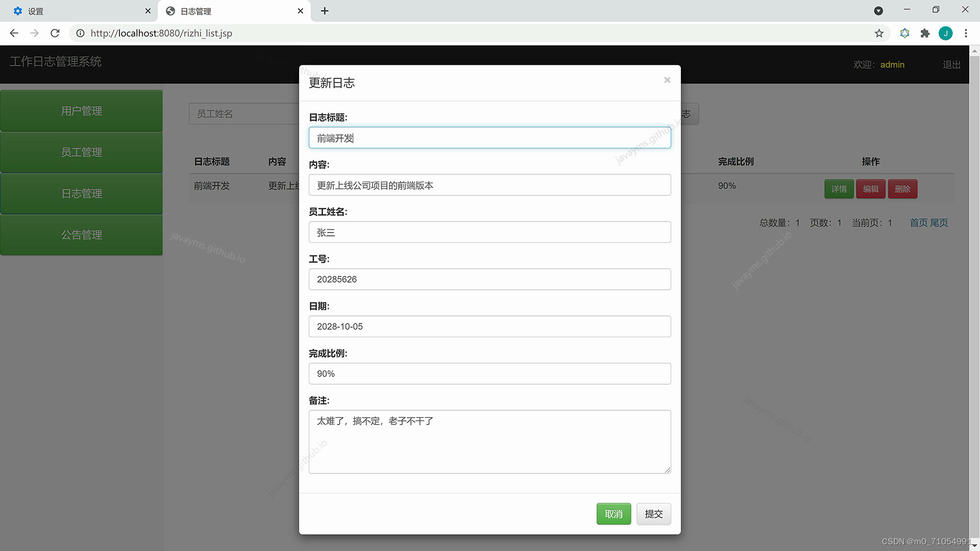
Task: Click the browser address bar URL
Action: 161,33
